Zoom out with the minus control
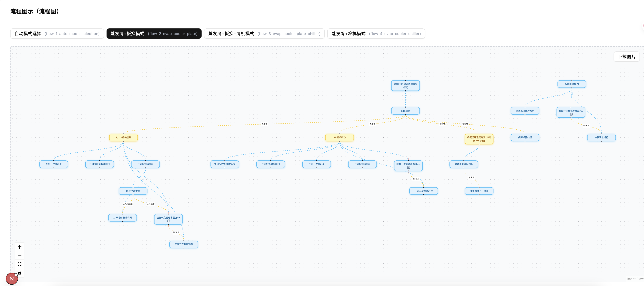This screenshot has width=644, height=286. (20, 255)
